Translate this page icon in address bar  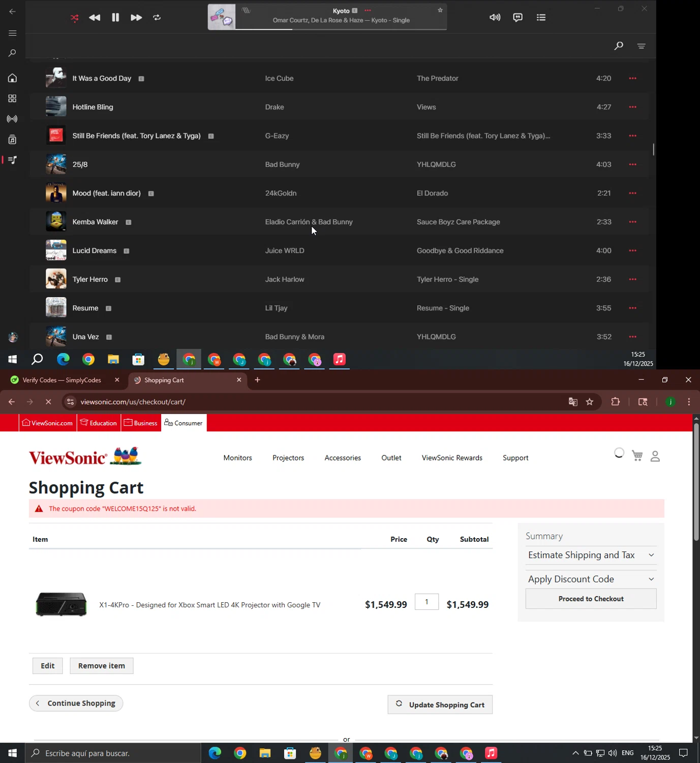(x=573, y=402)
